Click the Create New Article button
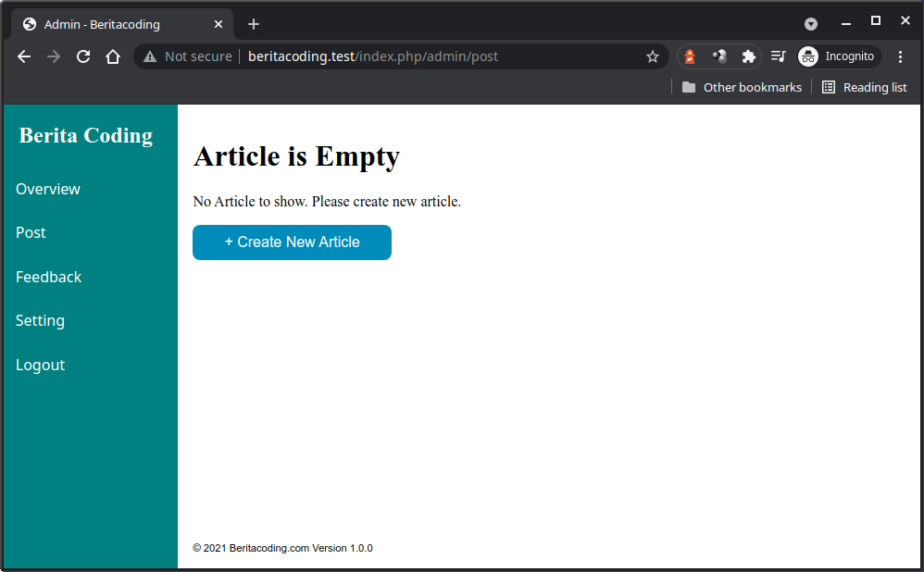The width and height of the screenshot is (924, 572). (x=292, y=242)
